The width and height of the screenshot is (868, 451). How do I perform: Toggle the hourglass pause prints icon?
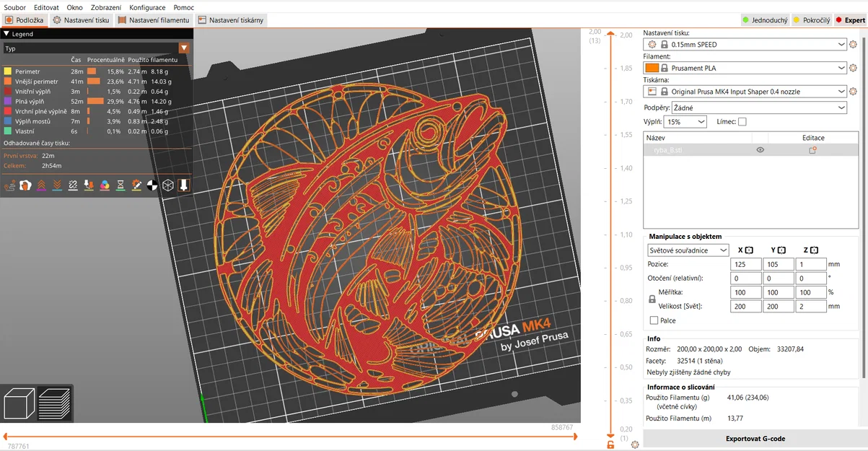[120, 185]
